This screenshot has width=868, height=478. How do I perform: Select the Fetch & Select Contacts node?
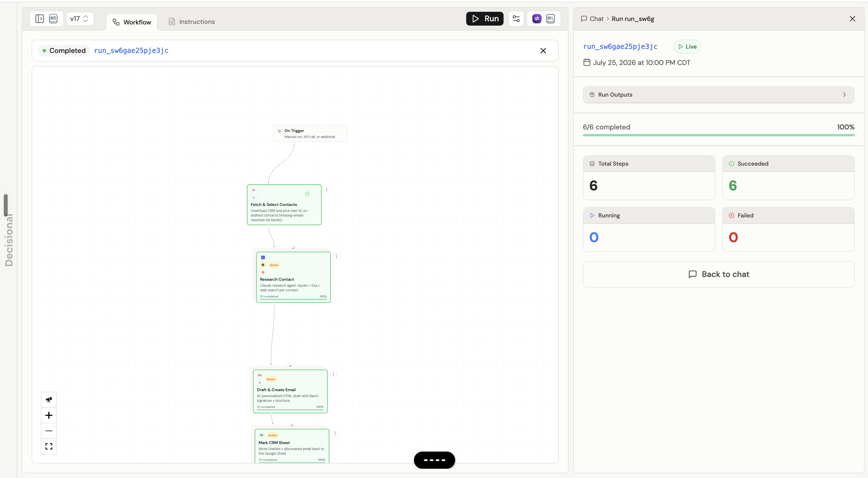[x=284, y=204]
